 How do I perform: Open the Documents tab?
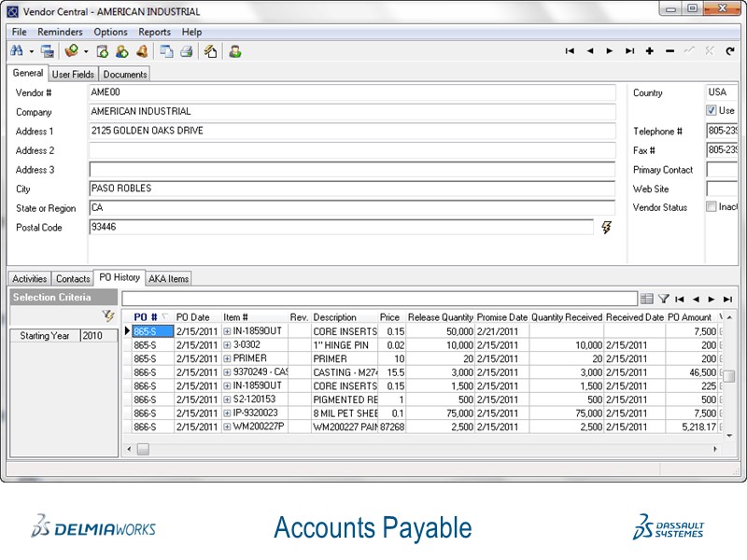click(x=124, y=74)
